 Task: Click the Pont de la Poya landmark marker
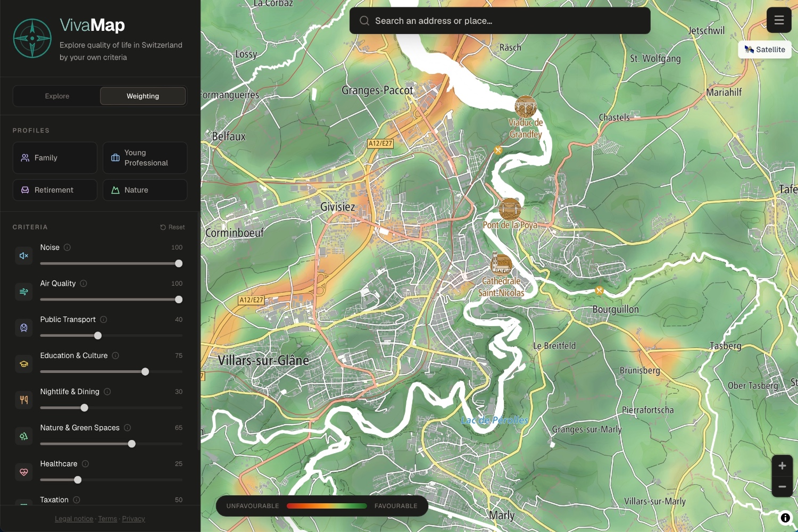(510, 209)
